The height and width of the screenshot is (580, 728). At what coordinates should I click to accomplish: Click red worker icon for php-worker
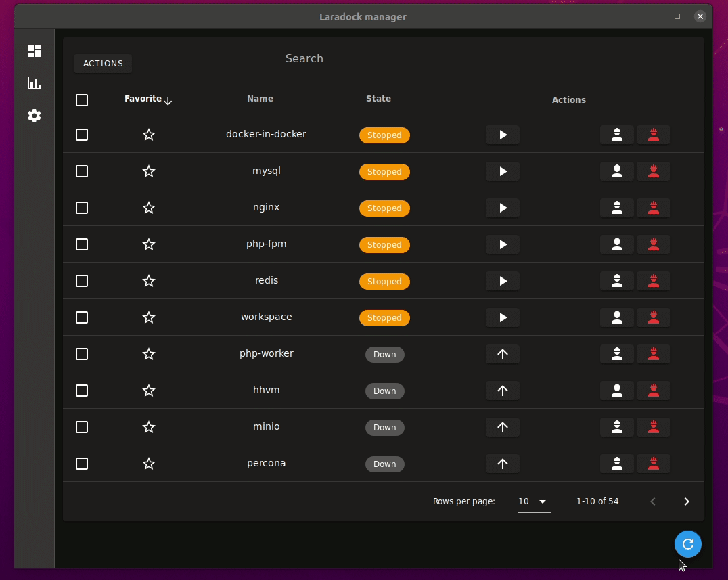pos(654,355)
